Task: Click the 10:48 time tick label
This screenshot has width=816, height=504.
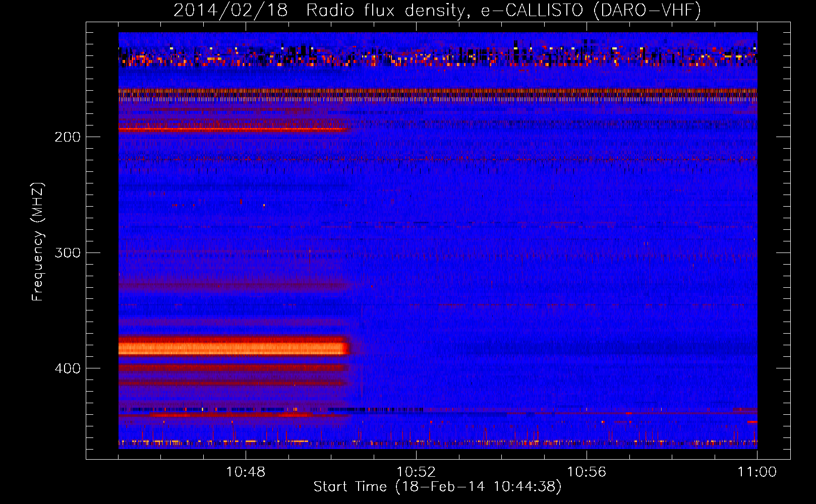Action: (x=246, y=472)
